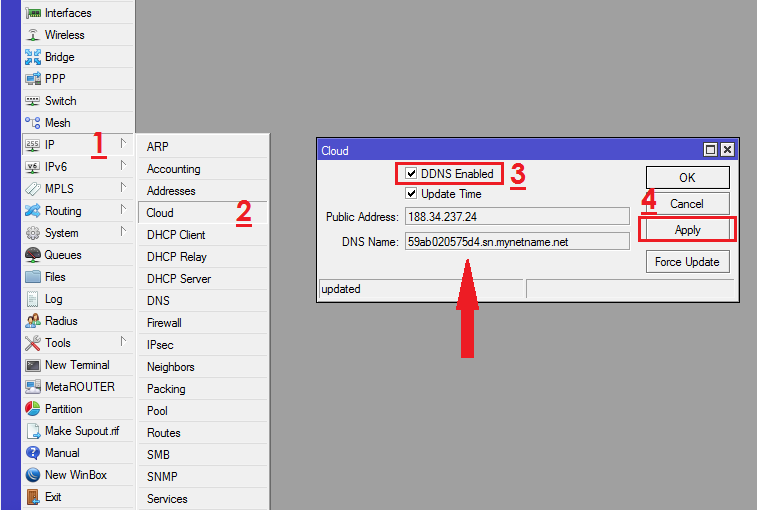757x510 pixels.
Task: Click the Force Update button
Action: click(x=687, y=262)
